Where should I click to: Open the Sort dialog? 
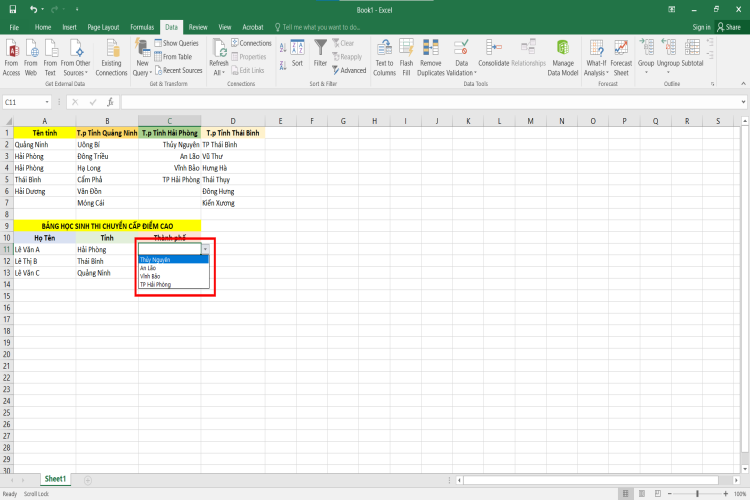[297, 53]
